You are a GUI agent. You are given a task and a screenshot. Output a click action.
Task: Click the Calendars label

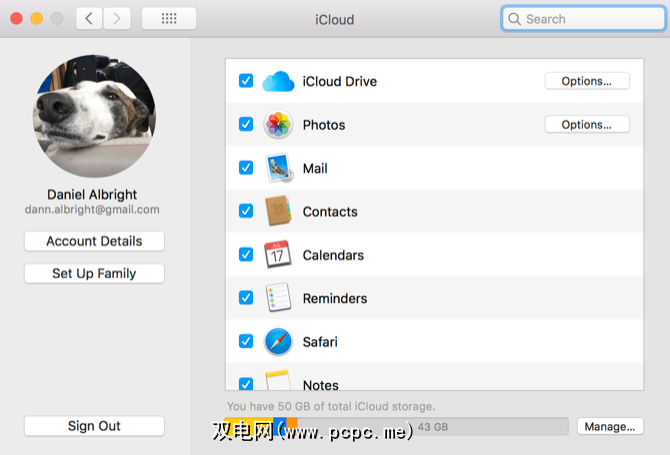(x=333, y=255)
